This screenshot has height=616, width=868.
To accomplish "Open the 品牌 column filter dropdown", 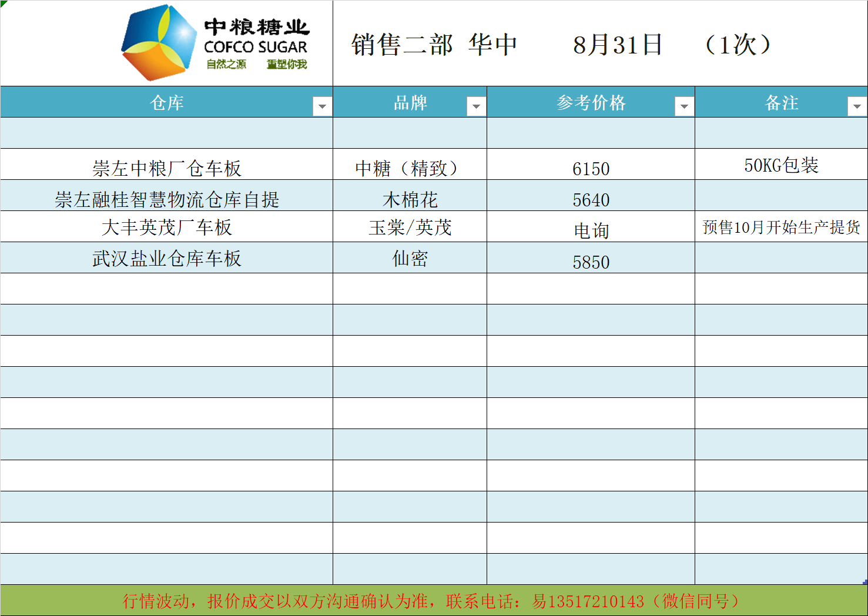I will [475, 106].
